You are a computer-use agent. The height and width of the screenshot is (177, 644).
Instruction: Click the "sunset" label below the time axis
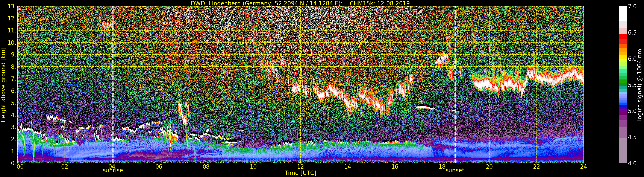[455, 170]
